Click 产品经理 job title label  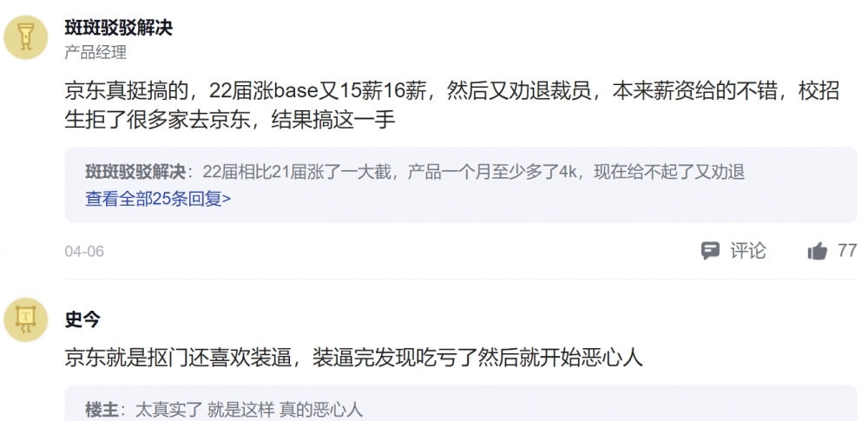[x=95, y=53]
